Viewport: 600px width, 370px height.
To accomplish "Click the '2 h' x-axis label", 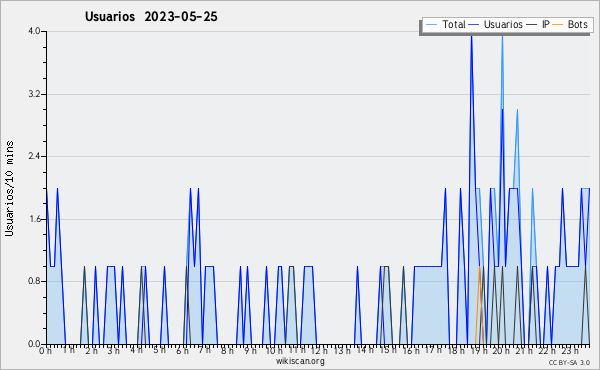I will (91, 351).
